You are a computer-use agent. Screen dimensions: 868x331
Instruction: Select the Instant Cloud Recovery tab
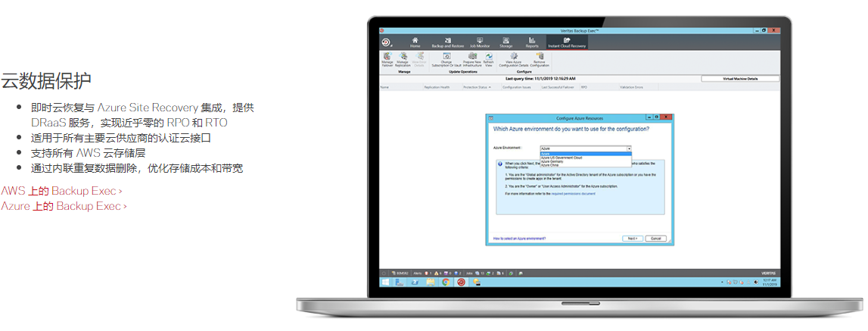[x=566, y=42]
